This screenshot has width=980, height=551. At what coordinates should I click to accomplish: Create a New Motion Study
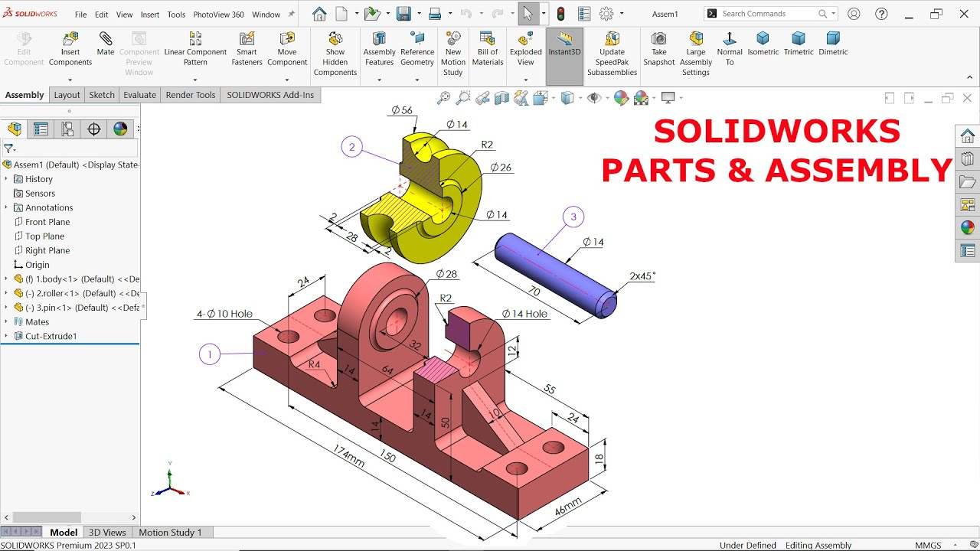453,54
